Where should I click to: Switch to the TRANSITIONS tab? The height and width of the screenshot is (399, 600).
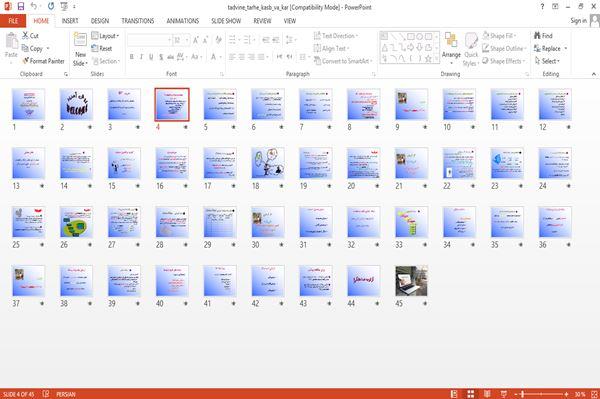pyautogui.click(x=138, y=21)
